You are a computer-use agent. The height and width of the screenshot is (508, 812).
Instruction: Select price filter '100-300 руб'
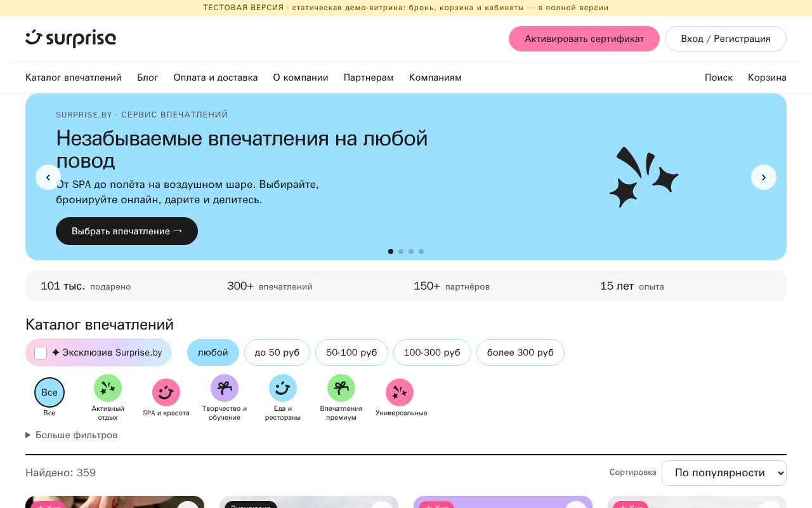tap(432, 352)
